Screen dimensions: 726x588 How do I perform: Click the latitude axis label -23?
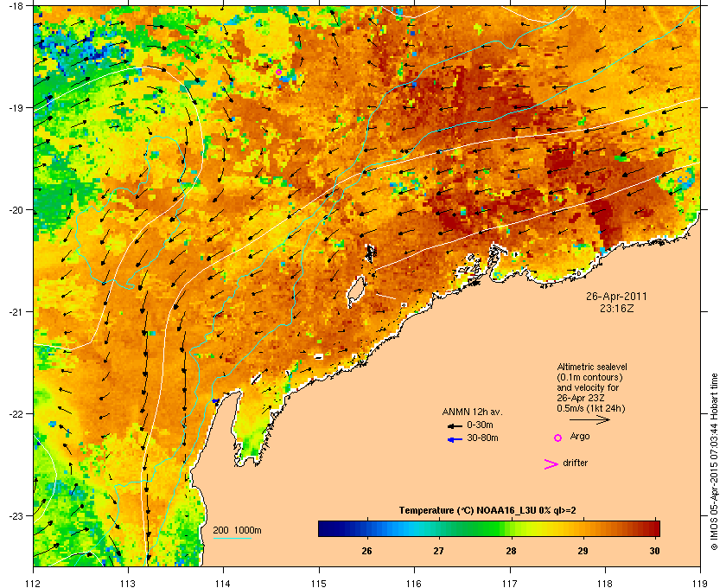point(16,515)
